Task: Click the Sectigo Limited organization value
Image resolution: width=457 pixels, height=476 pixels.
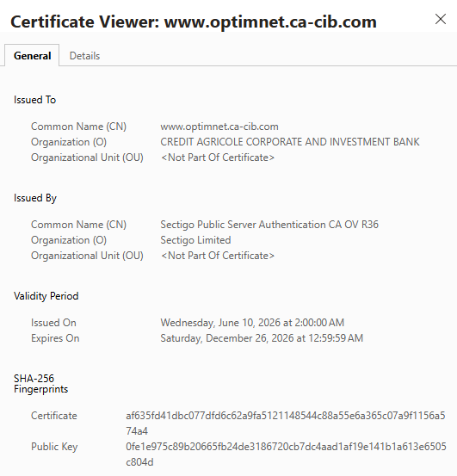Action: tap(195, 240)
